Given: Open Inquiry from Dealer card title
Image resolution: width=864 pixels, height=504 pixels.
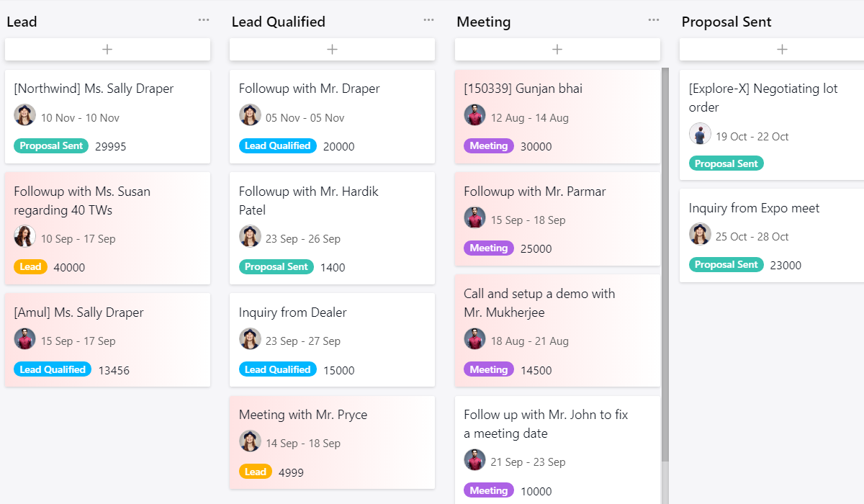Looking at the screenshot, I should click(x=293, y=312).
